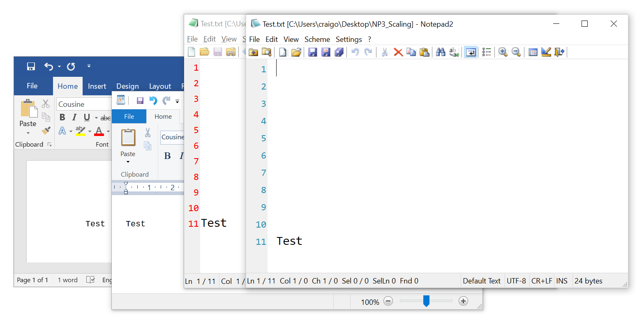Open the View menu in Notepad2
Screen dimensions: 644x320
click(x=291, y=39)
